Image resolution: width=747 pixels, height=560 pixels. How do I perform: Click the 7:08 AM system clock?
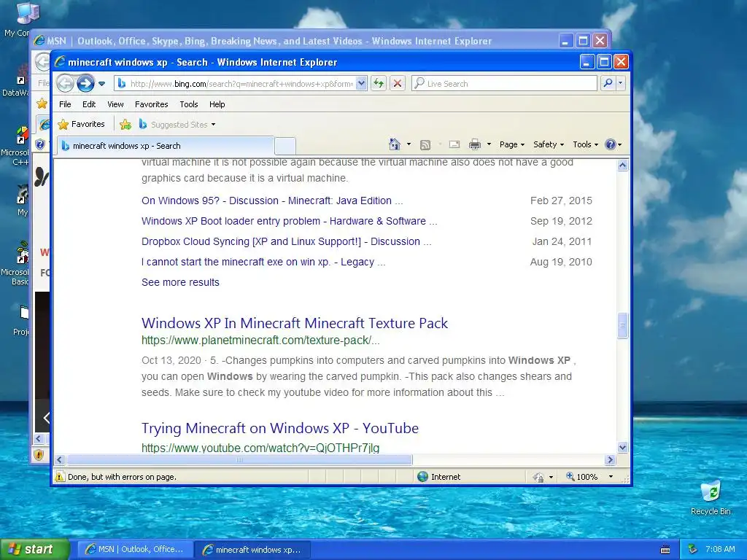(x=720, y=550)
